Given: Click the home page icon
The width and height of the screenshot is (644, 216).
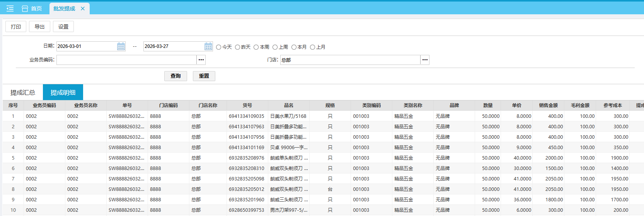Looking at the screenshot, I should pos(25,9).
